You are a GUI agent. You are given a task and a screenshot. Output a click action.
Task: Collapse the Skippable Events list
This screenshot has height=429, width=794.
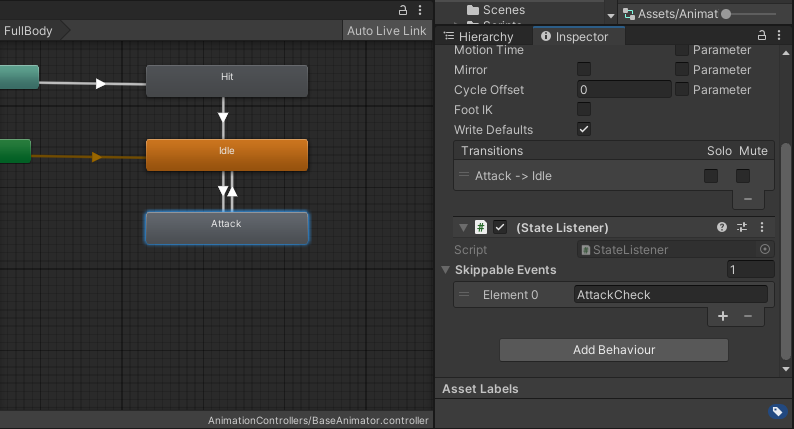point(446,270)
